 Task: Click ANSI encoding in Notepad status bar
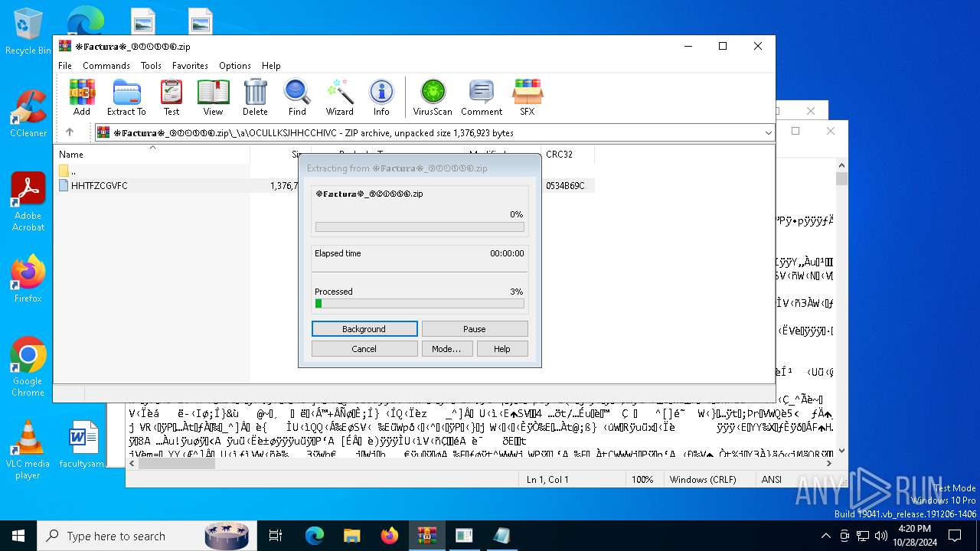pyautogui.click(x=771, y=480)
